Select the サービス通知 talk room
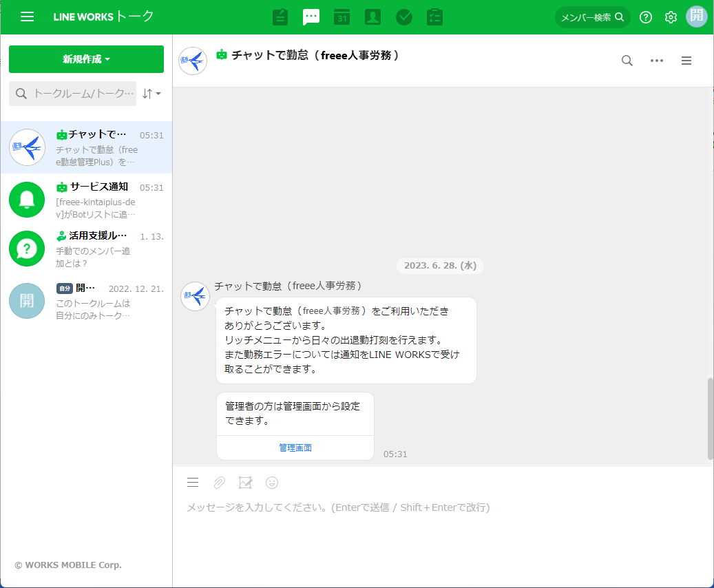 [87, 200]
